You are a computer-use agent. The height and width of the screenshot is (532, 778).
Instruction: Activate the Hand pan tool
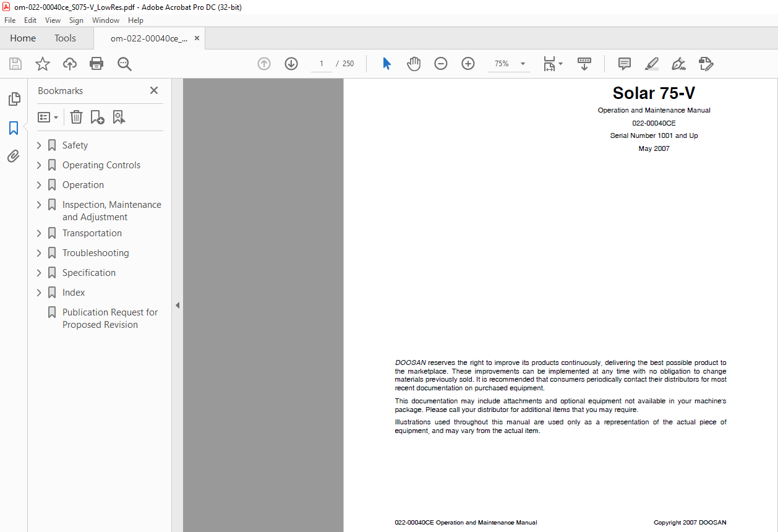click(414, 64)
